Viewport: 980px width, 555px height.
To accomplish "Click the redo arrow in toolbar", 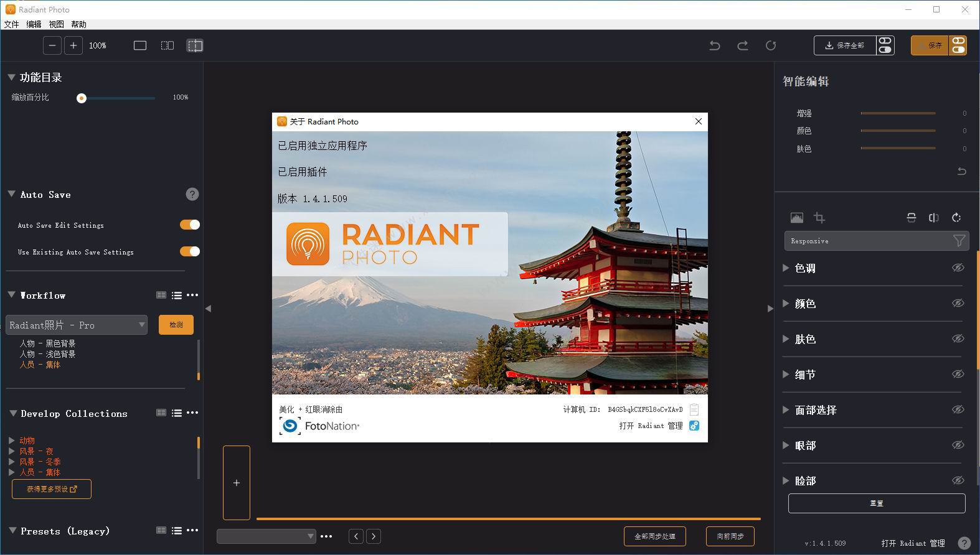I will click(743, 45).
